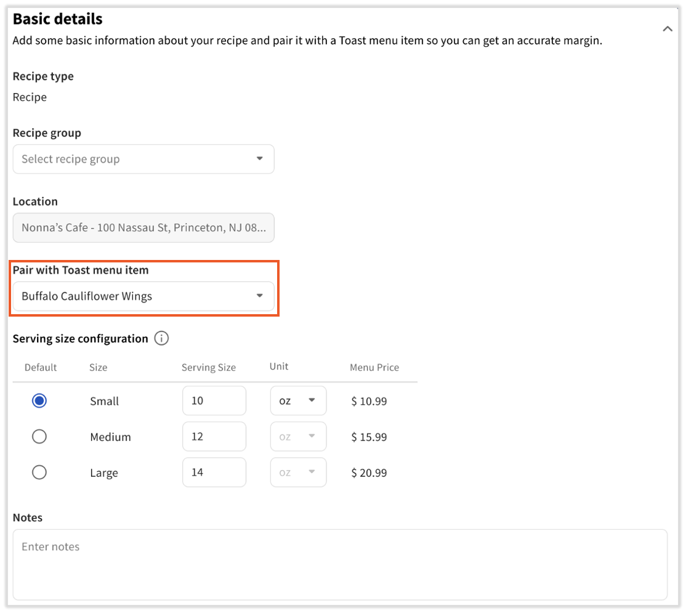
Task: Click the Medium serving size field showing 12
Action: click(214, 437)
